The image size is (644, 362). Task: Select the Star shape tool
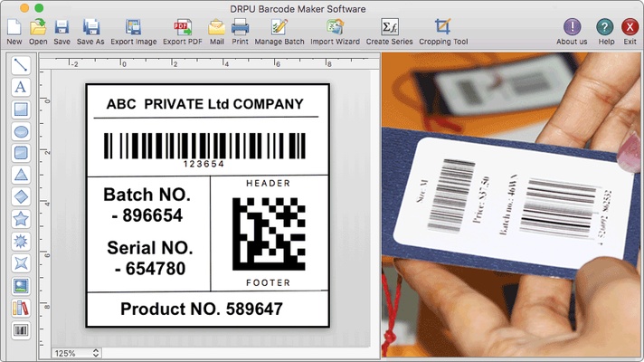pyautogui.click(x=21, y=219)
